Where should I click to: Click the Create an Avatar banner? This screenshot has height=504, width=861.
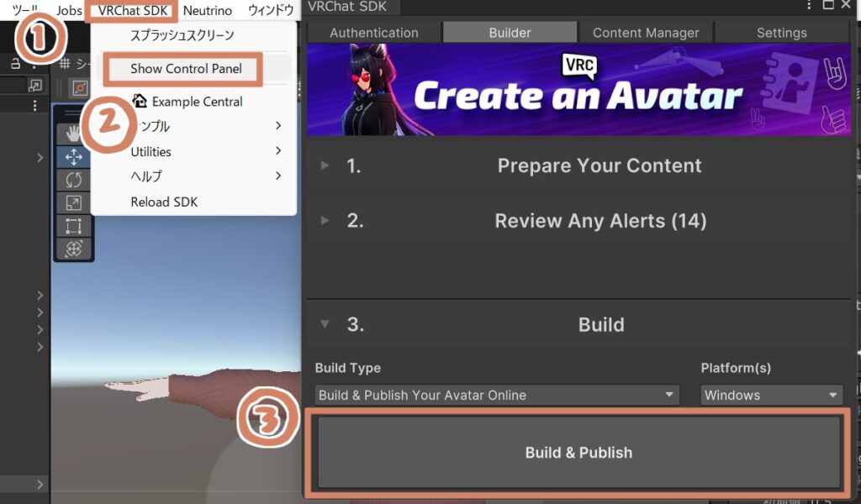[x=578, y=90]
